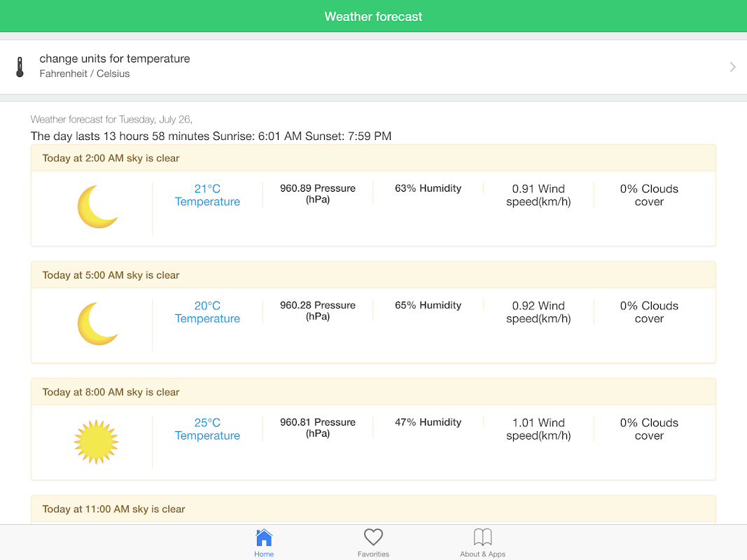The width and height of the screenshot is (747, 560).
Task: Click the thermometer icon
Action: click(20, 66)
